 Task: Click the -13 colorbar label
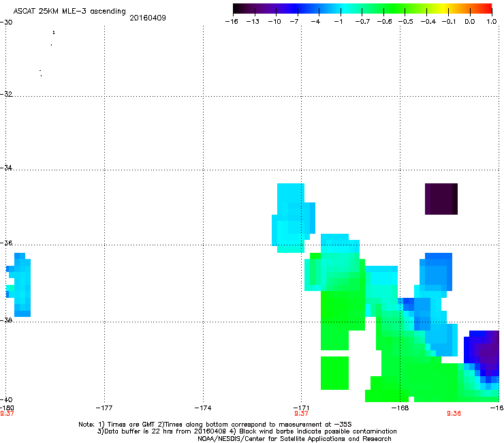(x=253, y=22)
